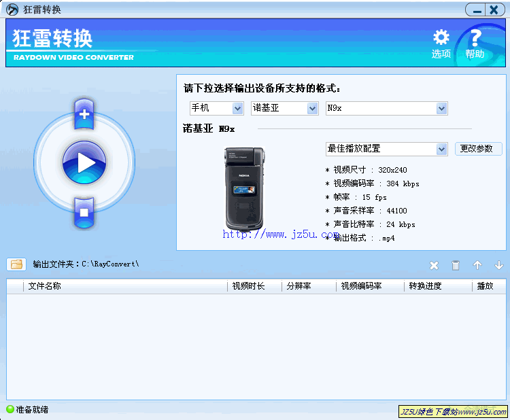This screenshot has height=420, width=510.
Task: Close the 狂雷转换 window
Action: pos(494,10)
